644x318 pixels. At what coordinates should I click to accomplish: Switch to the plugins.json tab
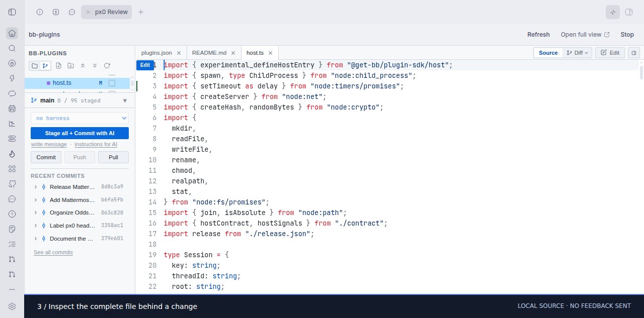coord(156,53)
